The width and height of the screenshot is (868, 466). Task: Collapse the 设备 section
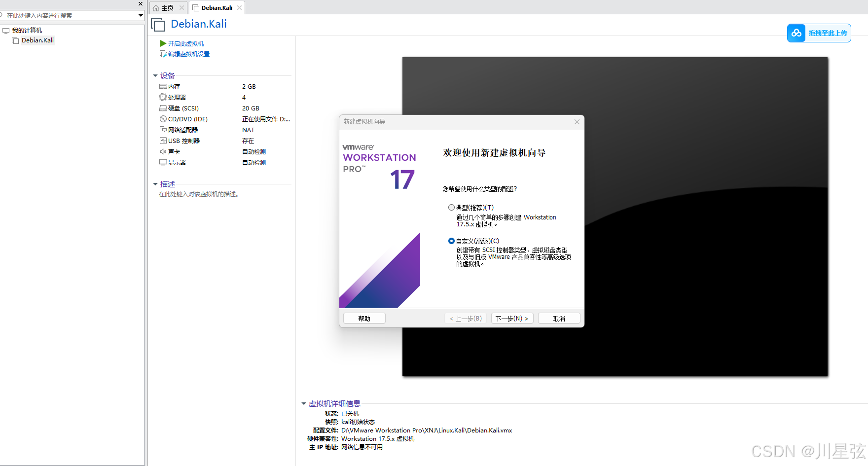pyautogui.click(x=155, y=75)
